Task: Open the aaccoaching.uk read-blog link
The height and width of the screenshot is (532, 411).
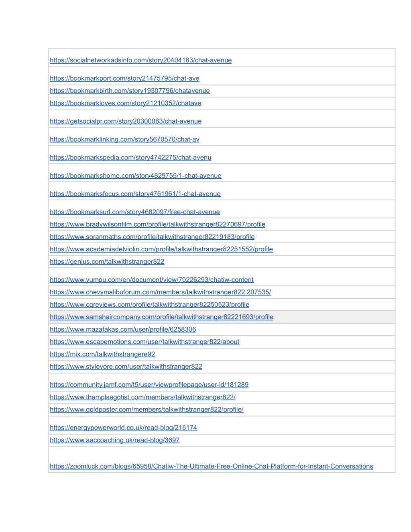Action: 115,440
